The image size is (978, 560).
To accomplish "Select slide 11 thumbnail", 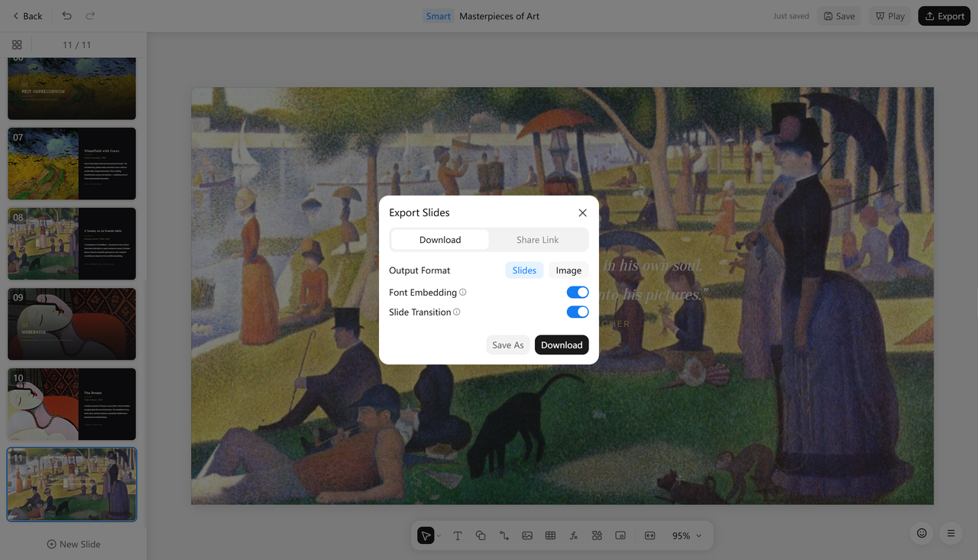I will coord(72,484).
